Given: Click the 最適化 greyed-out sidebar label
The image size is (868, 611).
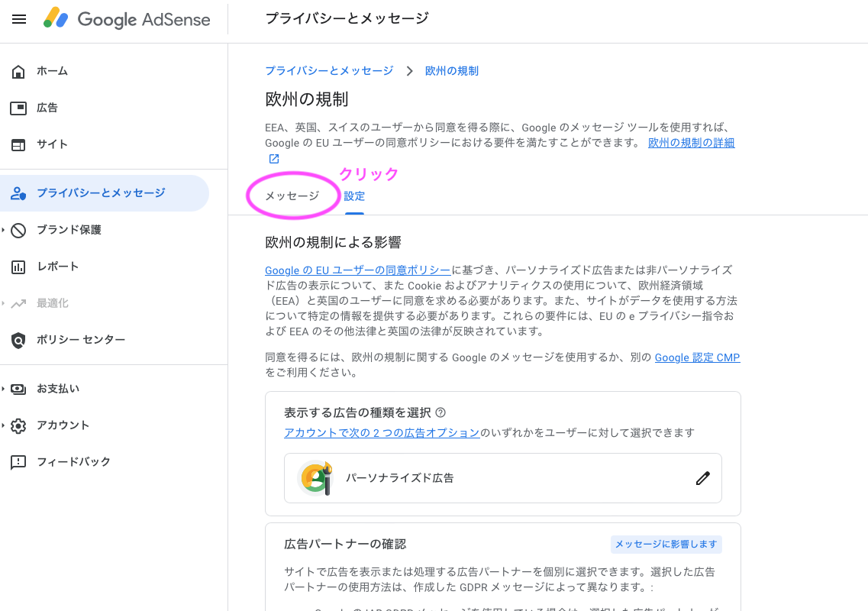Looking at the screenshot, I should click(53, 303).
